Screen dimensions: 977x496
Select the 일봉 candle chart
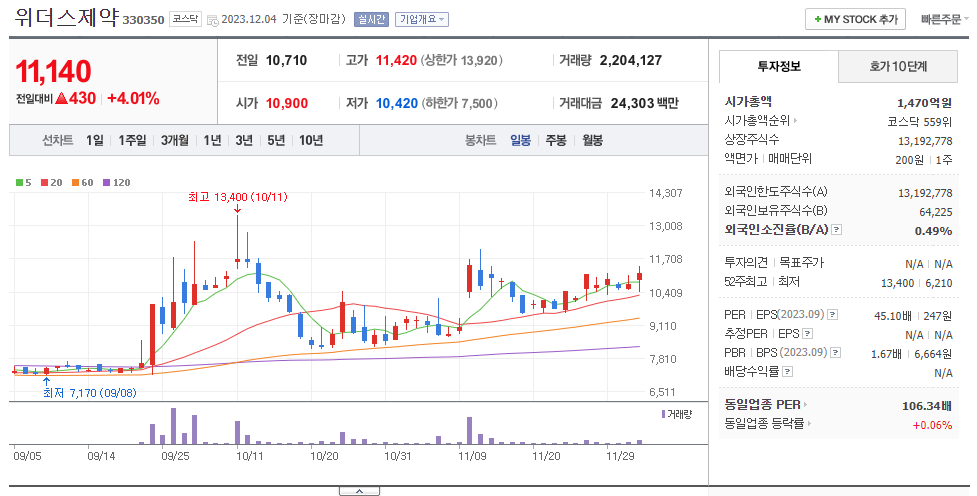(520, 140)
